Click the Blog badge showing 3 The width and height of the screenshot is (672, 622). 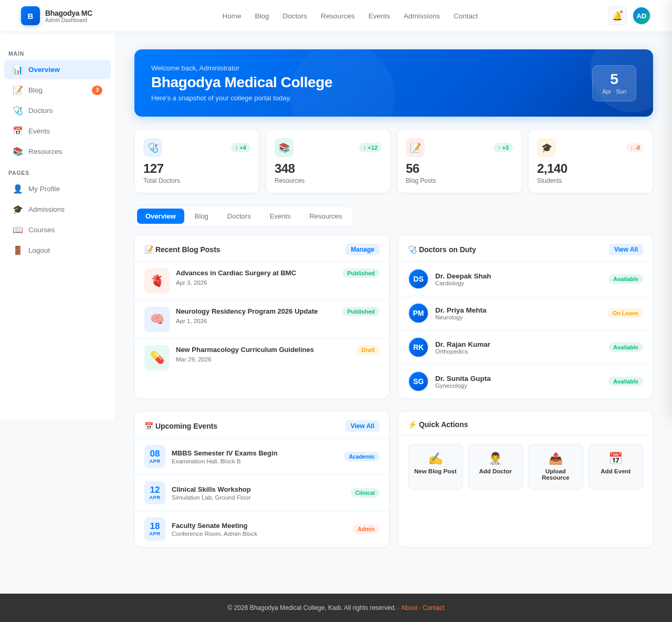click(97, 90)
